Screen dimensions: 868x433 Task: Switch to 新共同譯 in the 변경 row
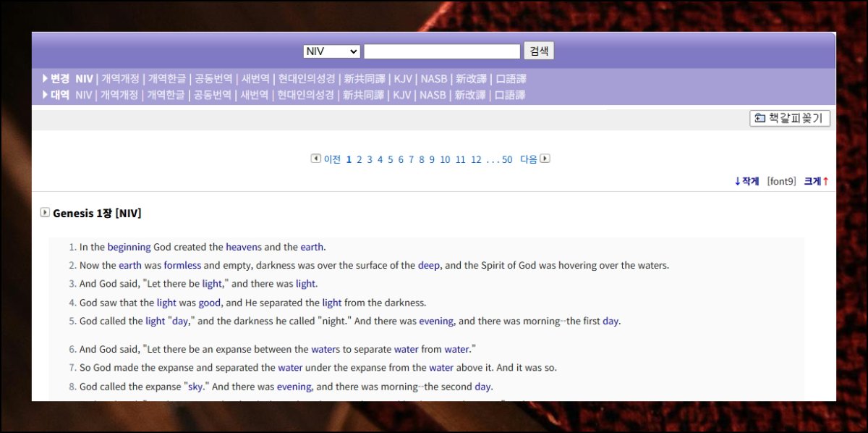365,79
